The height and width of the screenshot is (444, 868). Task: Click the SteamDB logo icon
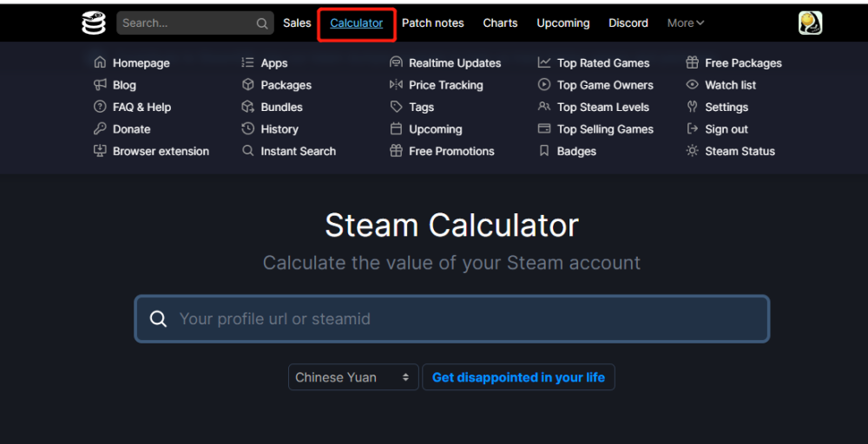[x=94, y=23]
